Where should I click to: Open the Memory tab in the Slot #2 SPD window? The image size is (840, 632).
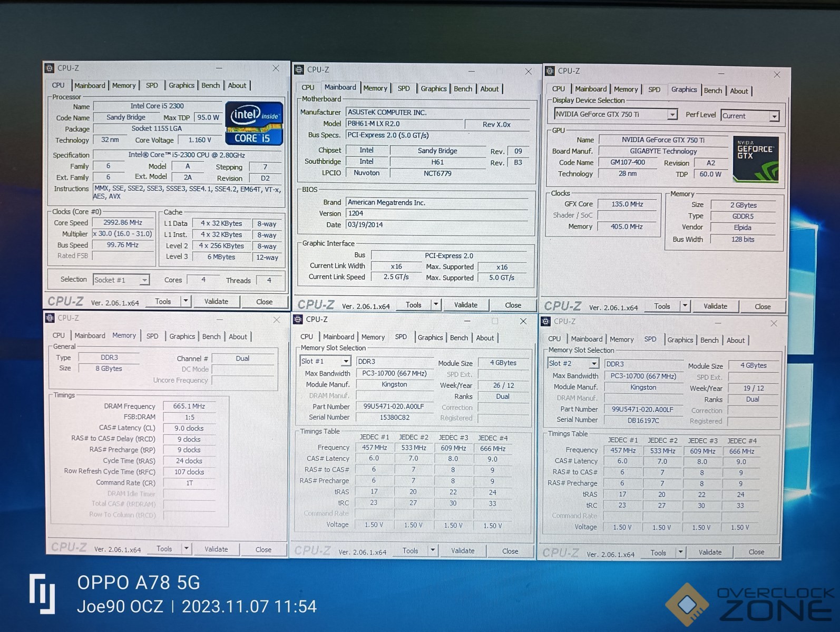[622, 340]
